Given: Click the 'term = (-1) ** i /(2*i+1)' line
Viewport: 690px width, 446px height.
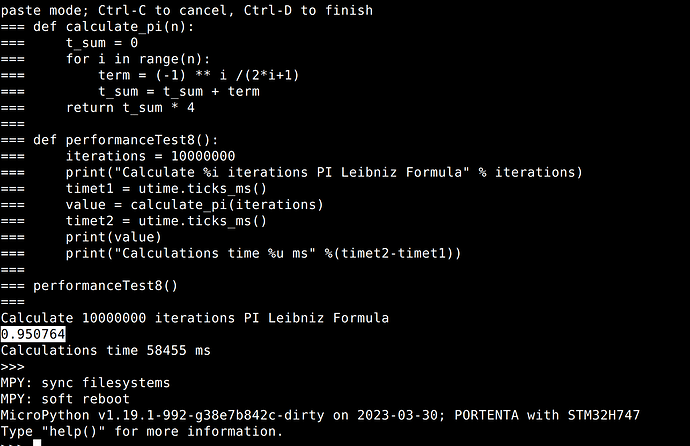Looking at the screenshot, I should pos(199,75).
